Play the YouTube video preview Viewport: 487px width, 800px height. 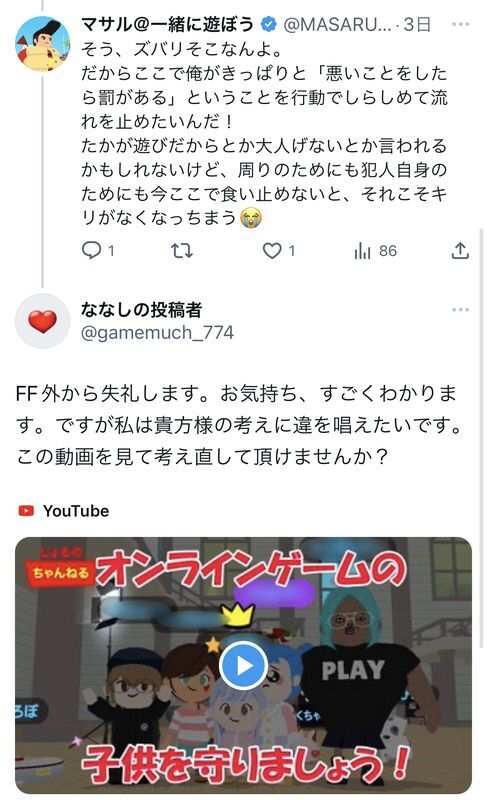243,665
